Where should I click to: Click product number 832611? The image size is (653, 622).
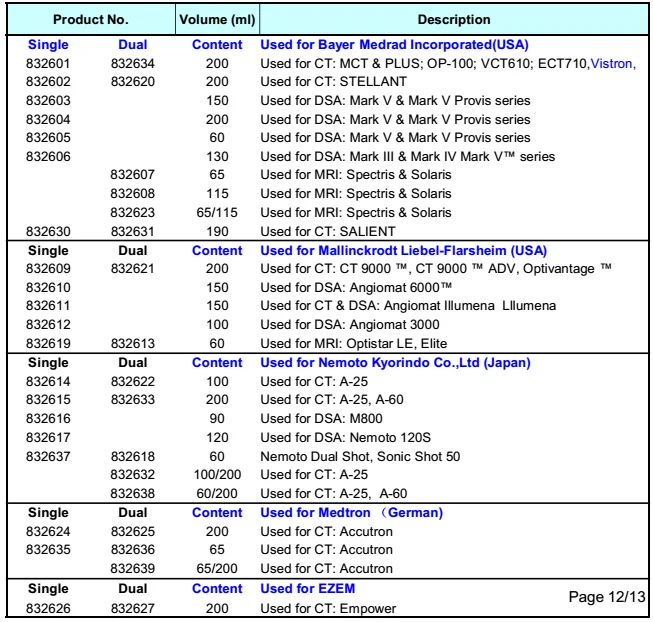point(48,306)
